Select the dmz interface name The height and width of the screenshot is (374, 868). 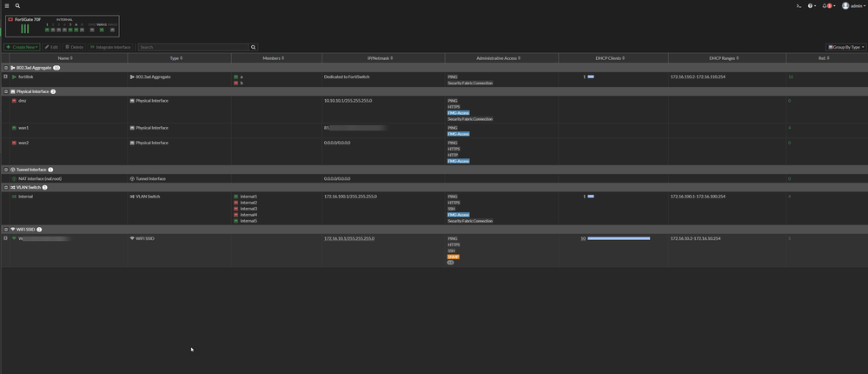(x=23, y=101)
